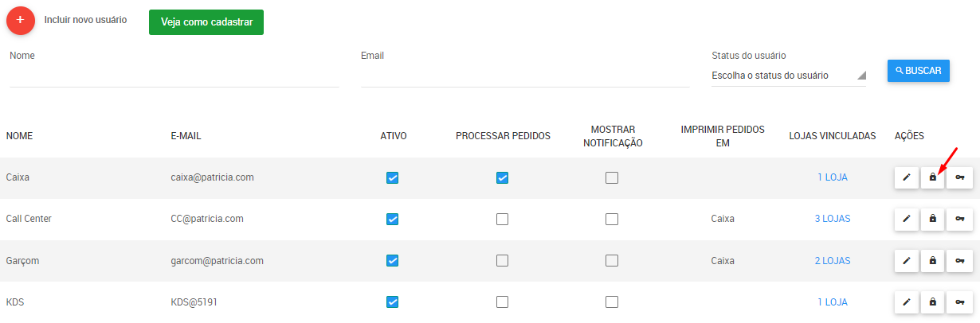Screen dimensions: 980x323
Task: Click the key icon for Caixa user
Action: pos(960,177)
